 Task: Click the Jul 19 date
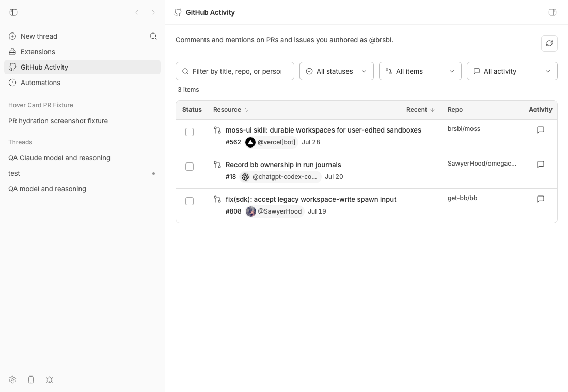[317, 211]
